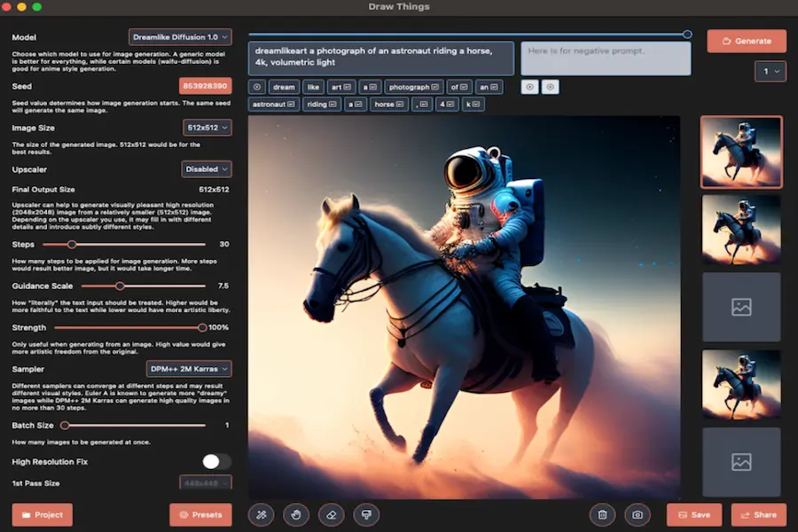The width and height of the screenshot is (798, 532).
Task: Enable High Resolution Fix
Action: [x=216, y=461]
